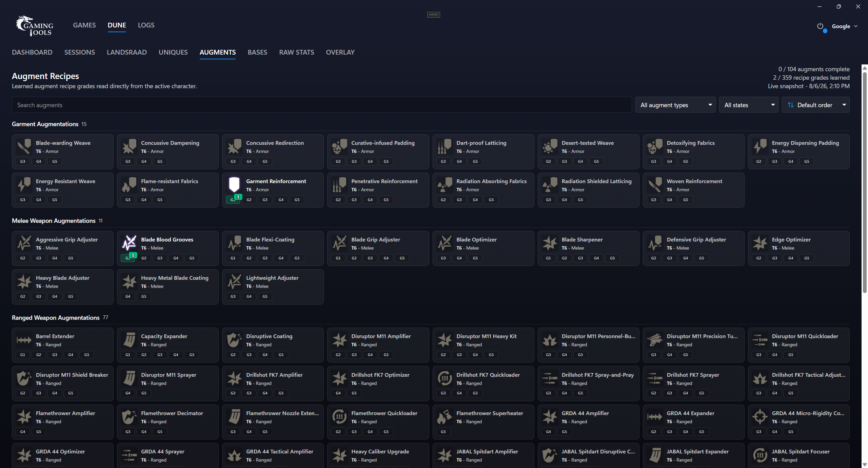The width and height of the screenshot is (868, 468).
Task: Click the Flamethrower Decimator card title
Action: [172, 413]
